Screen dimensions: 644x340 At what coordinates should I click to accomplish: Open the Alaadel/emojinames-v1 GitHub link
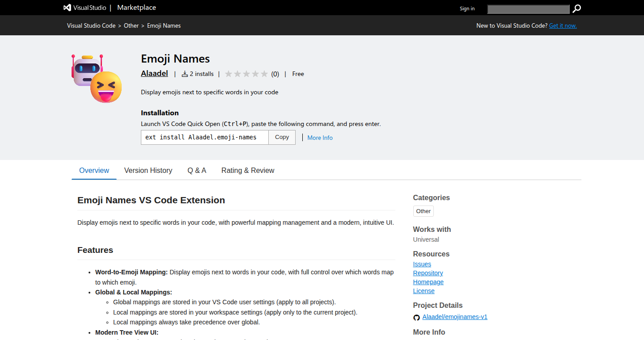455,317
